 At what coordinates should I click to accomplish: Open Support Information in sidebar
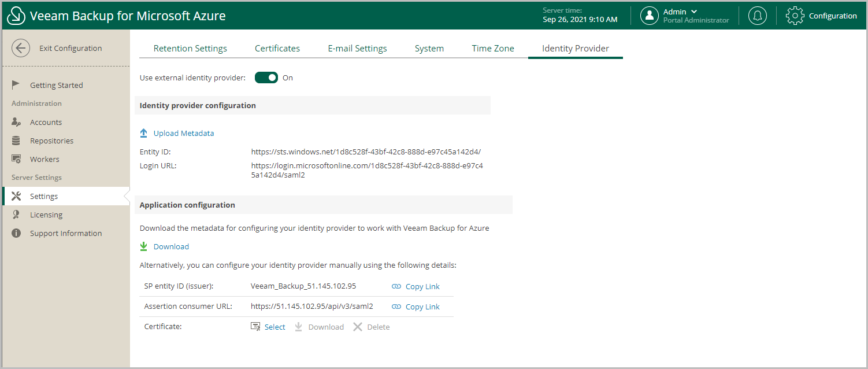(65, 233)
